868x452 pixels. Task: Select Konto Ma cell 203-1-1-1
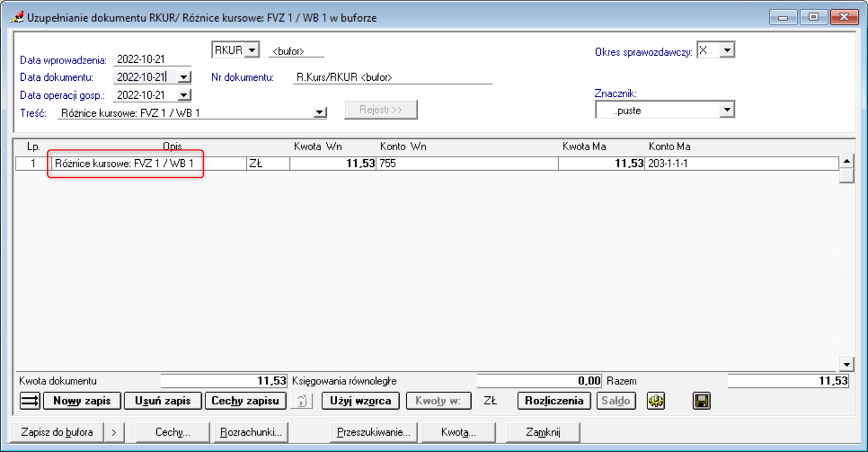coord(742,163)
